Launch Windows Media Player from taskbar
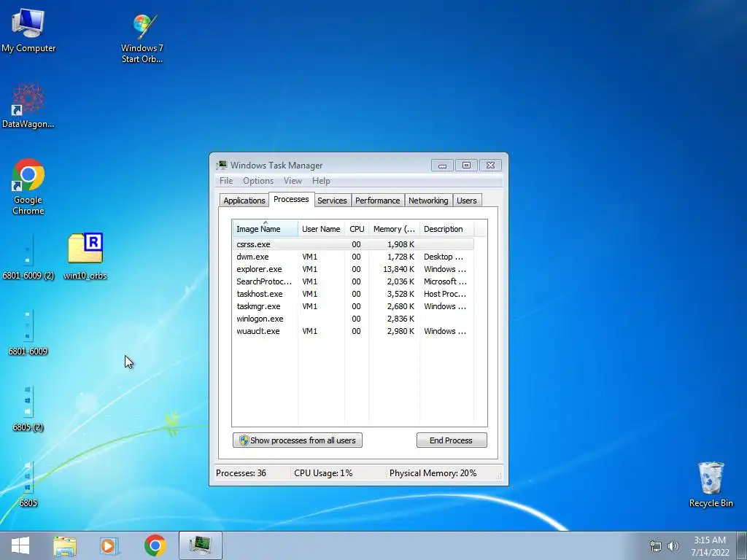Viewport: 747px width, 560px height. (x=109, y=545)
